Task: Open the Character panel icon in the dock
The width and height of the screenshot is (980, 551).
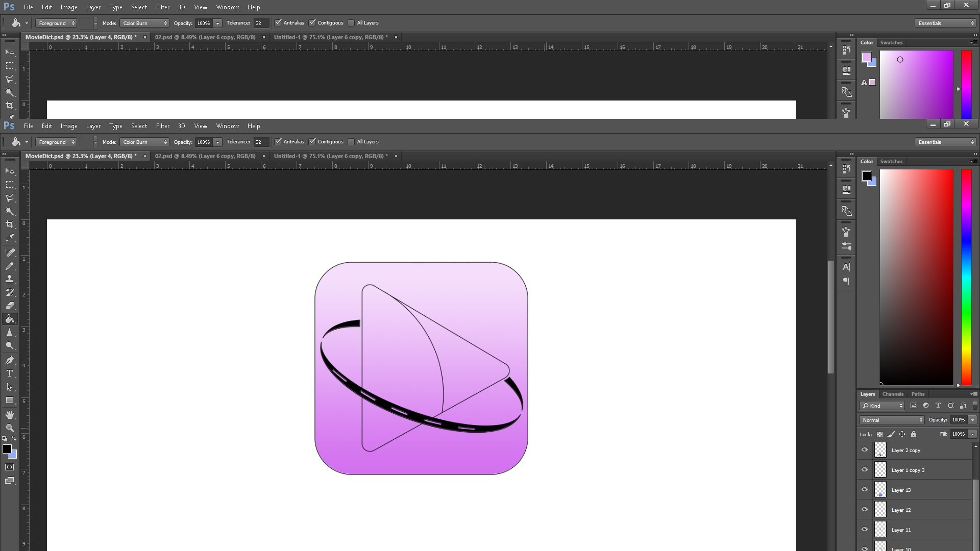Action: click(846, 267)
